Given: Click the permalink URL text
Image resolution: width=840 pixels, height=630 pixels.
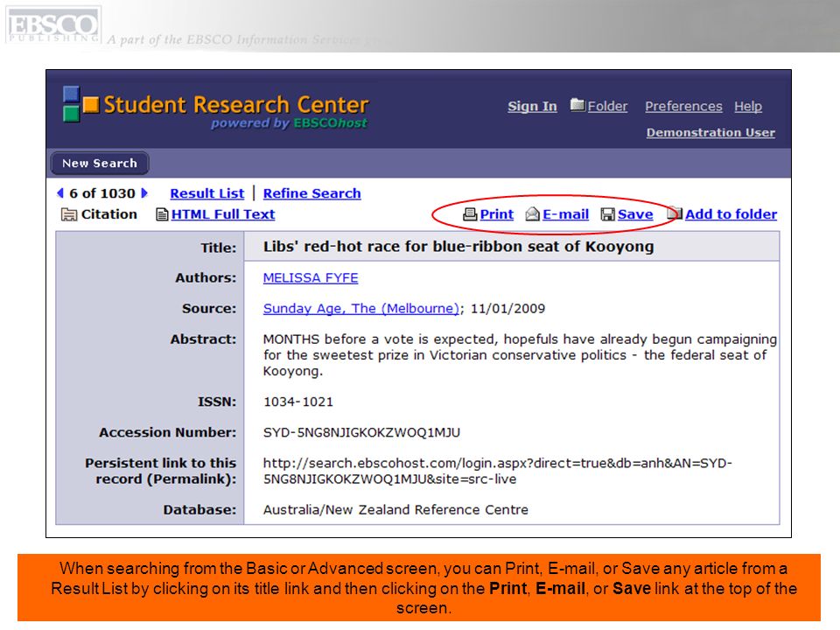Looking at the screenshot, I should coord(498,471).
